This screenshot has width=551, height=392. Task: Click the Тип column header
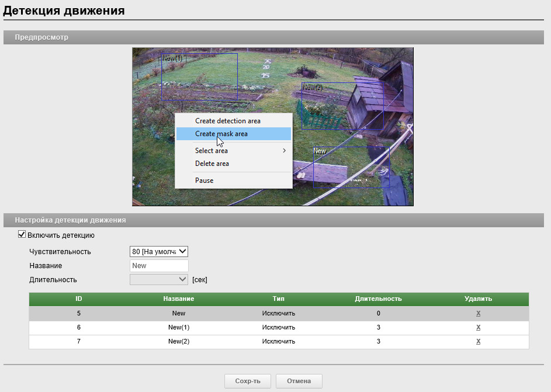tap(278, 299)
